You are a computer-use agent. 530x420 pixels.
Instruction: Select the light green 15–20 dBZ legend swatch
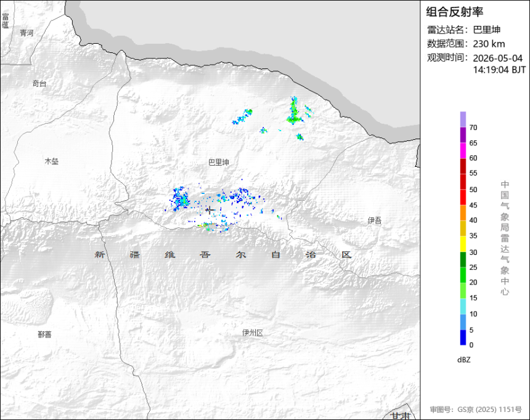click(463, 291)
